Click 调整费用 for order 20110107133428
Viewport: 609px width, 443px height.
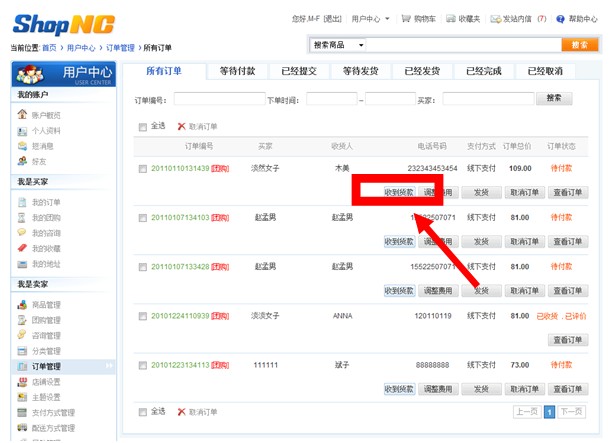click(438, 291)
